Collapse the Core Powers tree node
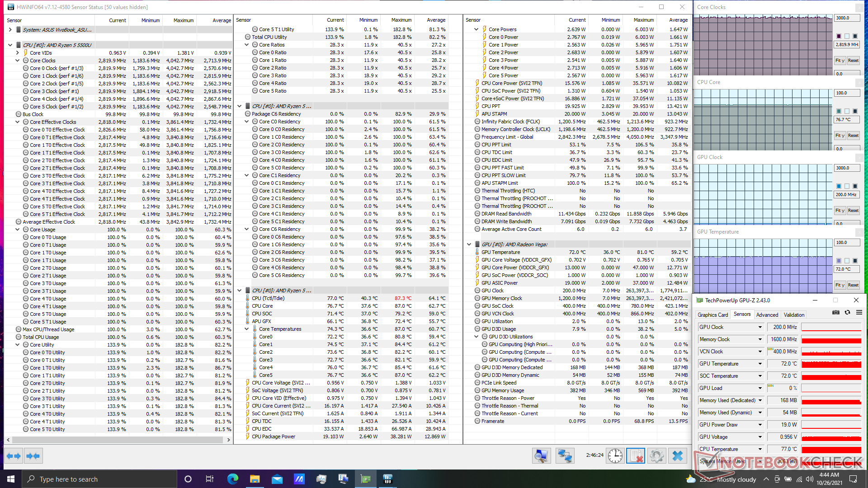The image size is (868, 488). (476, 29)
